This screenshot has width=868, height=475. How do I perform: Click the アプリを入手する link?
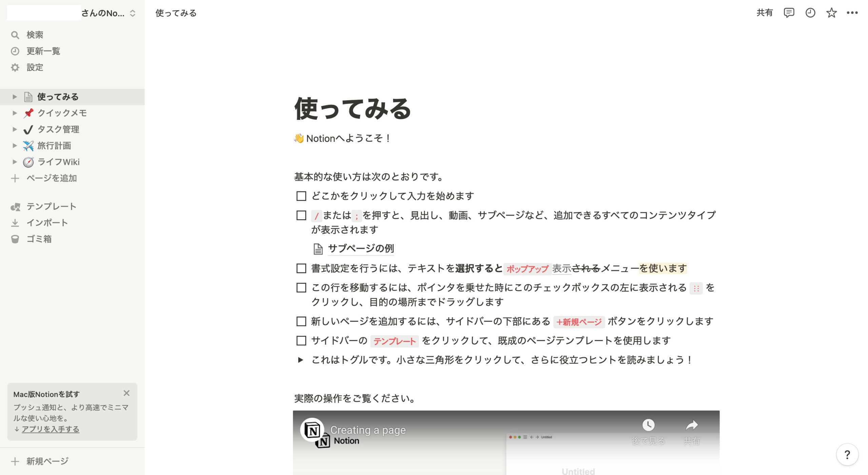tap(51, 429)
